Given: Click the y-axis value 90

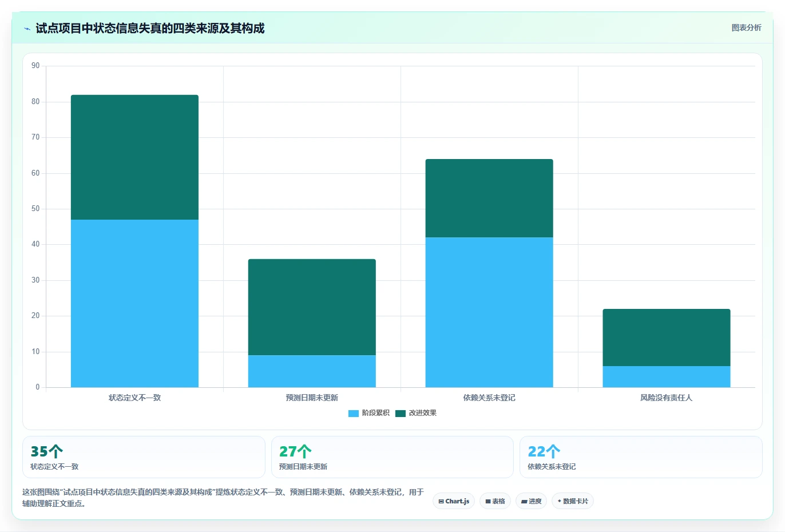Looking at the screenshot, I should pyautogui.click(x=35, y=66).
